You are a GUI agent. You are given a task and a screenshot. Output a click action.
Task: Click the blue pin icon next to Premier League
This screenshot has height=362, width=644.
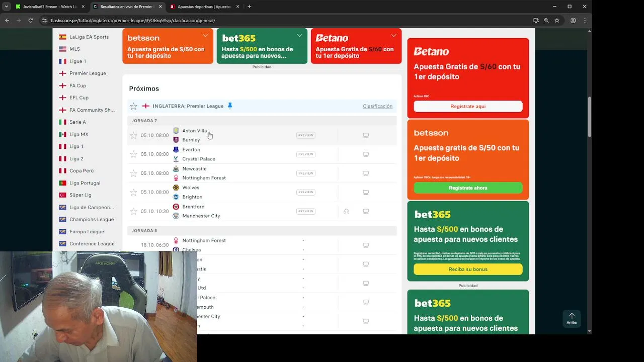230,106
